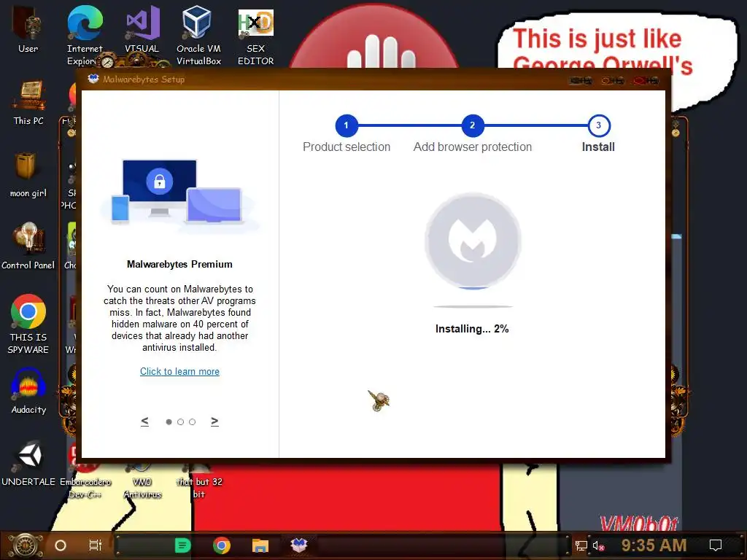Image resolution: width=747 pixels, height=560 pixels.
Task: Open the User desktop icon
Action: coord(28,29)
